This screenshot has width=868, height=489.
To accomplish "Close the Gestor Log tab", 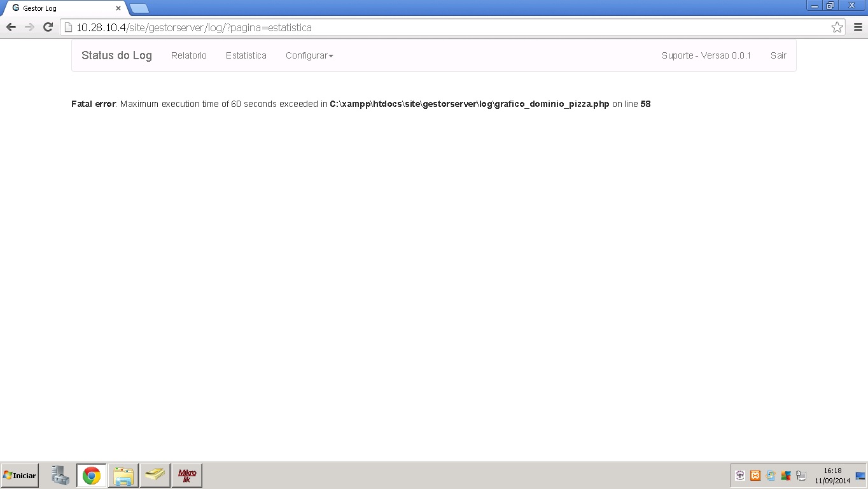I will pyautogui.click(x=118, y=8).
